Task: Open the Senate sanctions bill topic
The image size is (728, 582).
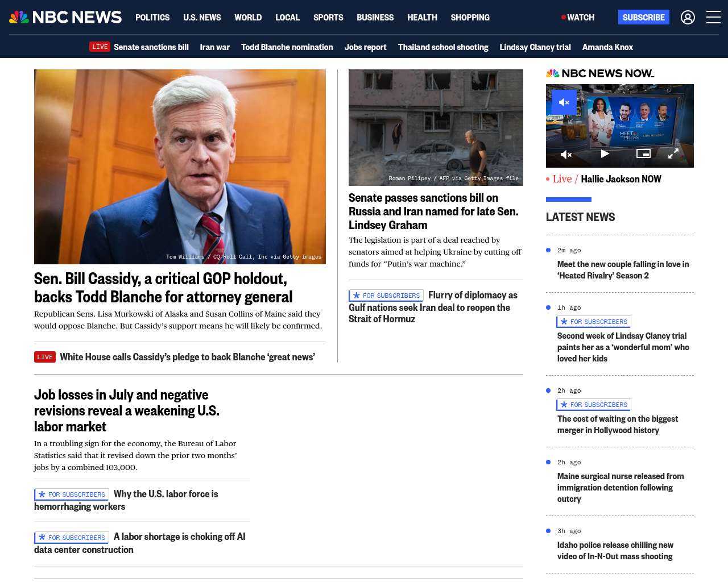Action: (x=151, y=47)
